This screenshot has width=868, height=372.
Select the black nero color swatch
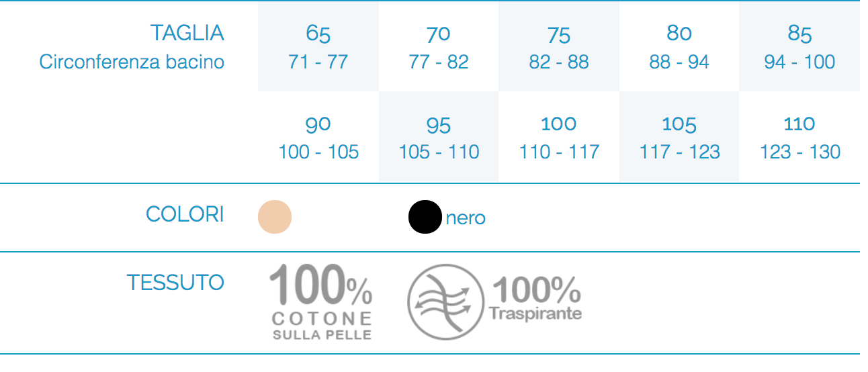coord(425,217)
